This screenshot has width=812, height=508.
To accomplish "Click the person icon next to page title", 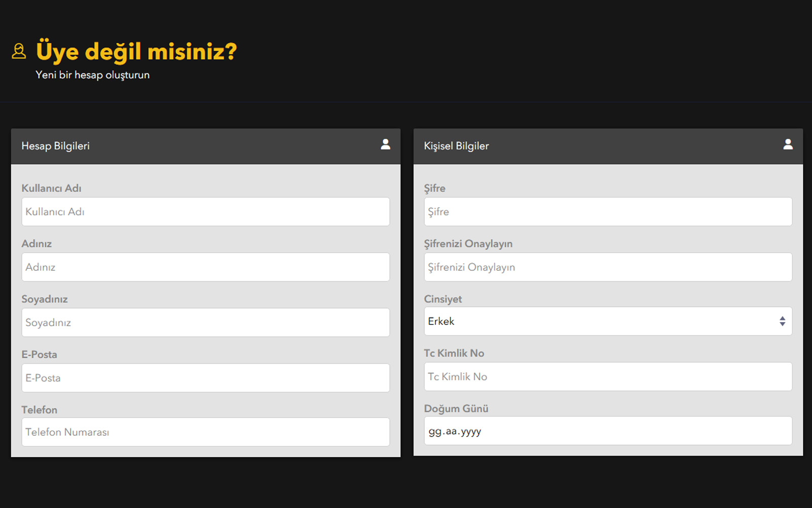I will (x=19, y=51).
